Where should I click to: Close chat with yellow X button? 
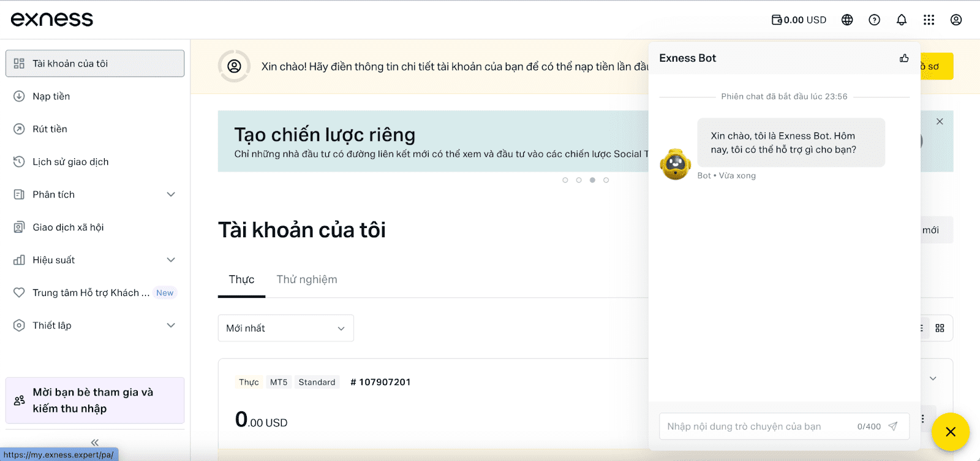(x=951, y=432)
